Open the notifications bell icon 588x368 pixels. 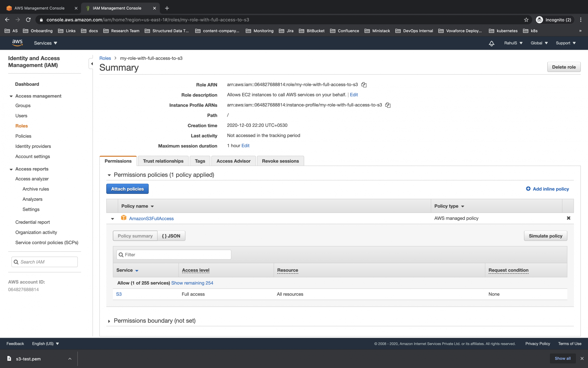coord(491,43)
